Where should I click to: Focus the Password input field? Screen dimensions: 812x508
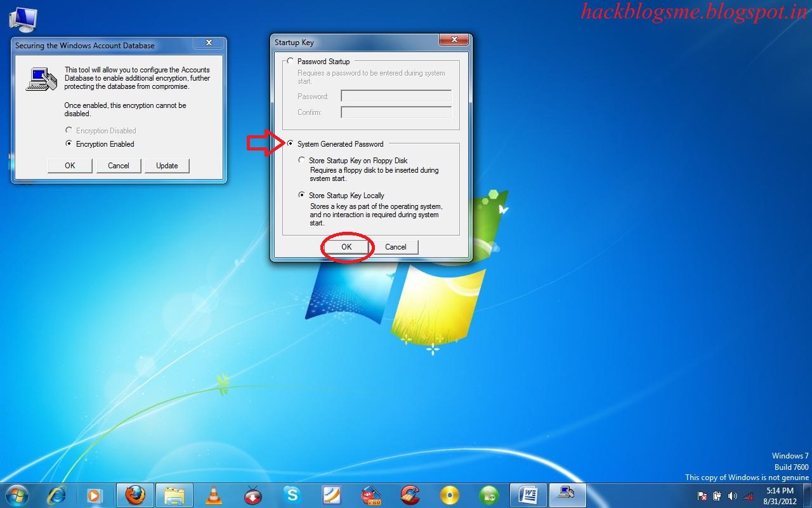396,97
